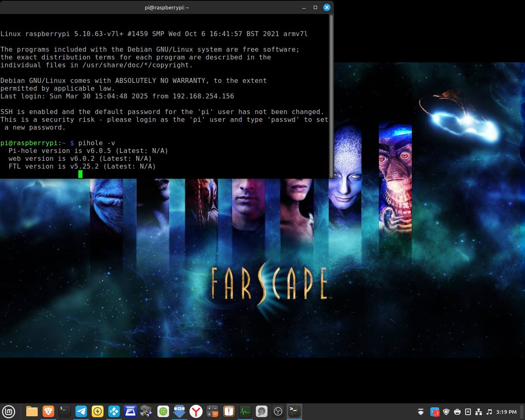Launch OBS Studio from the taskbar

(278, 411)
